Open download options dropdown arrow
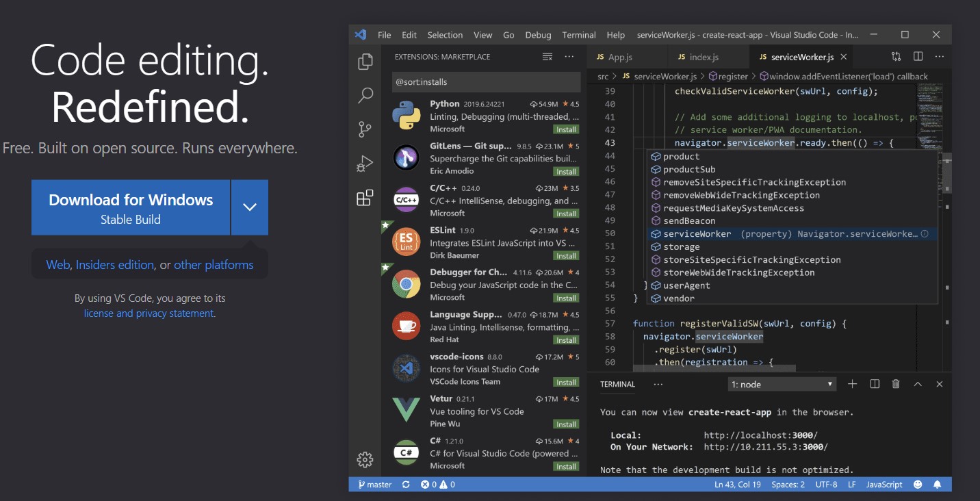The height and width of the screenshot is (501, 980). pyautogui.click(x=250, y=207)
